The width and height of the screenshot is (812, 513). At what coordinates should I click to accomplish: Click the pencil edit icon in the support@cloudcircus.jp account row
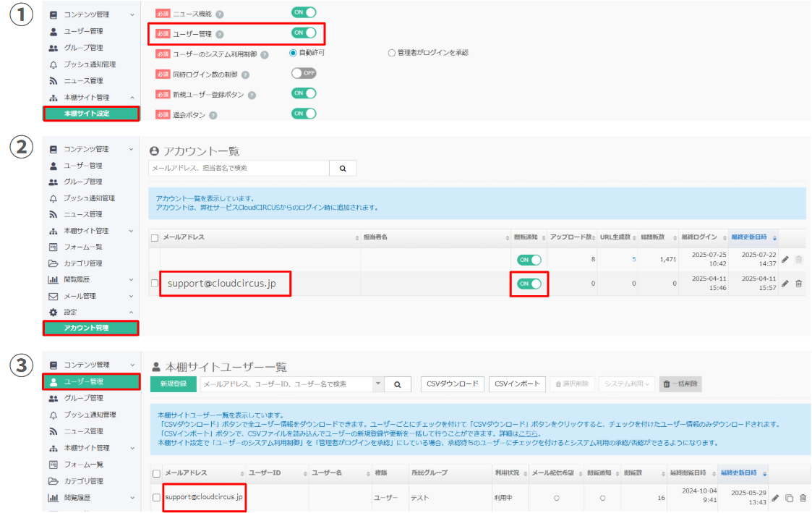tap(785, 284)
